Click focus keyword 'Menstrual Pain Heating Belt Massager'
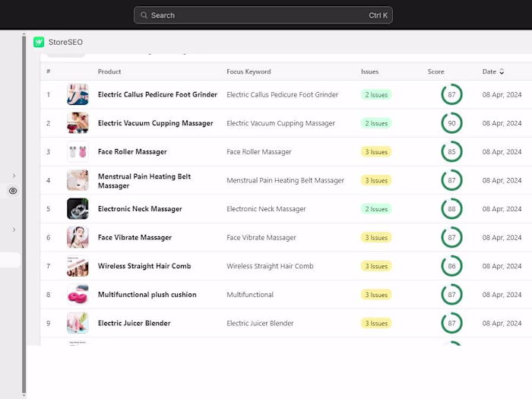The image size is (532, 399). [x=285, y=181]
